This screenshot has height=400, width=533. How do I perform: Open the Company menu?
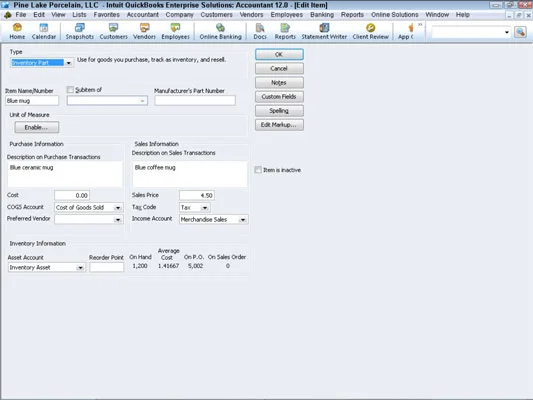pyautogui.click(x=179, y=15)
